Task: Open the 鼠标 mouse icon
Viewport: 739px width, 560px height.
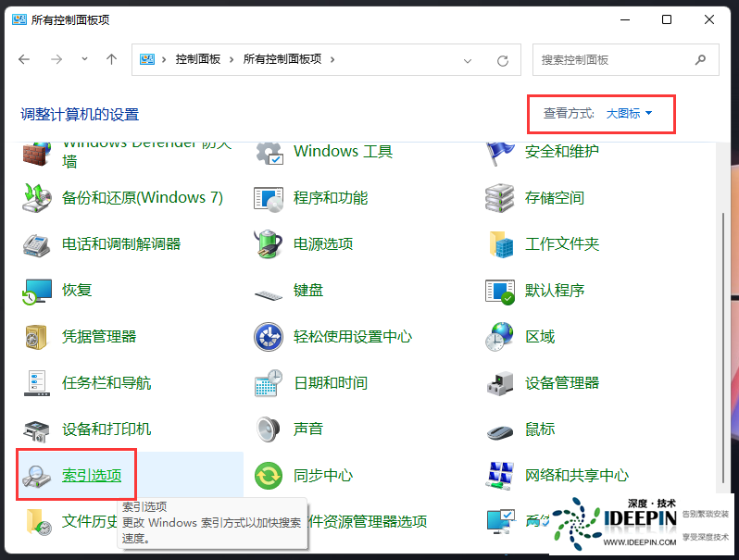Action: (x=499, y=431)
